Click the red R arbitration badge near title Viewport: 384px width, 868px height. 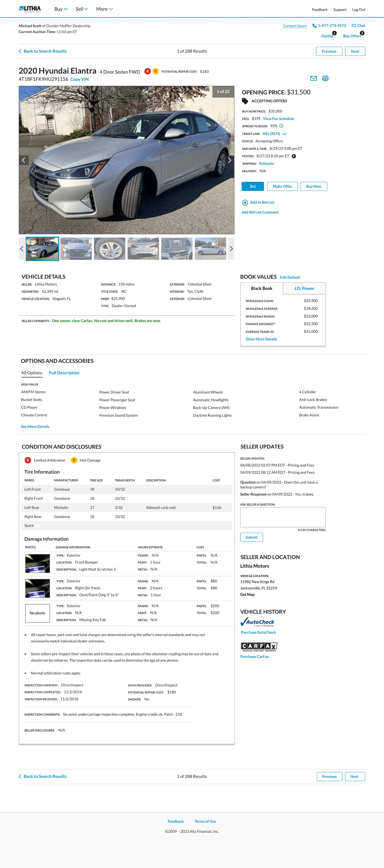pyautogui.click(x=147, y=71)
